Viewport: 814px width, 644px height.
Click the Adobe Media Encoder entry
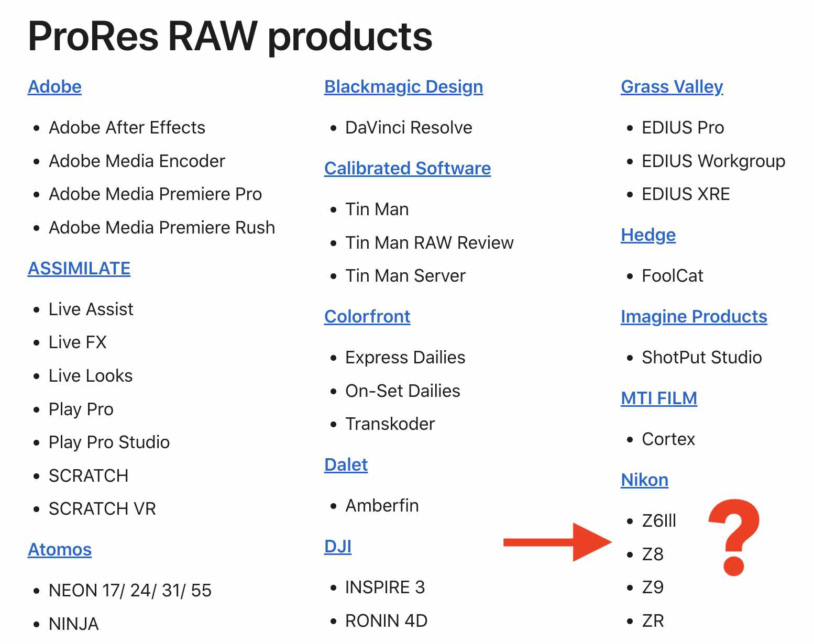[x=137, y=161]
